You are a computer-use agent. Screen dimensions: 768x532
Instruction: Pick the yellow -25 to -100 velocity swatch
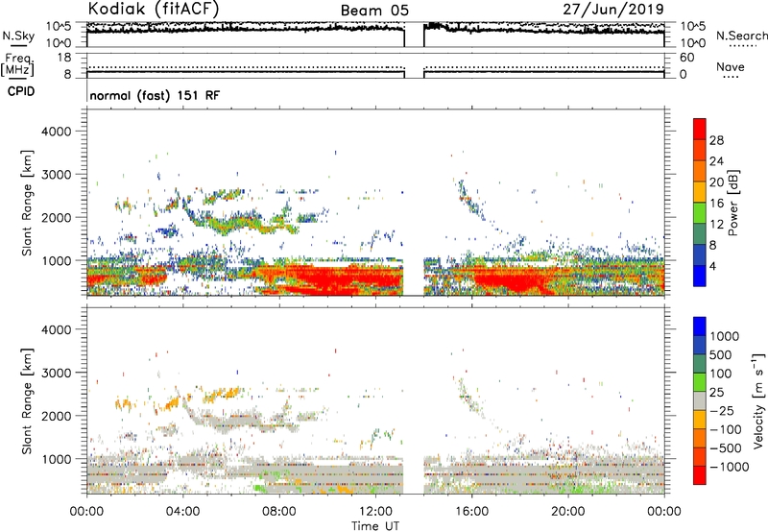point(700,420)
